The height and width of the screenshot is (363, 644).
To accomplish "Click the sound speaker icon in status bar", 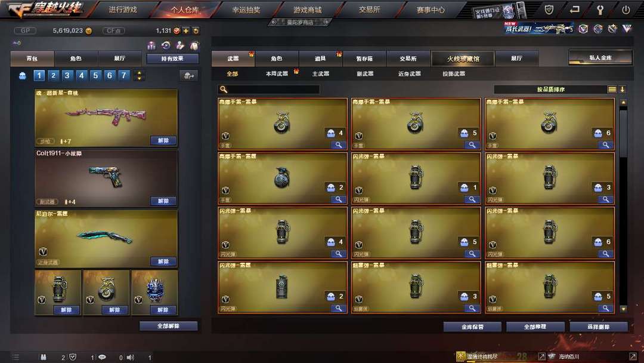I will tap(130, 357).
